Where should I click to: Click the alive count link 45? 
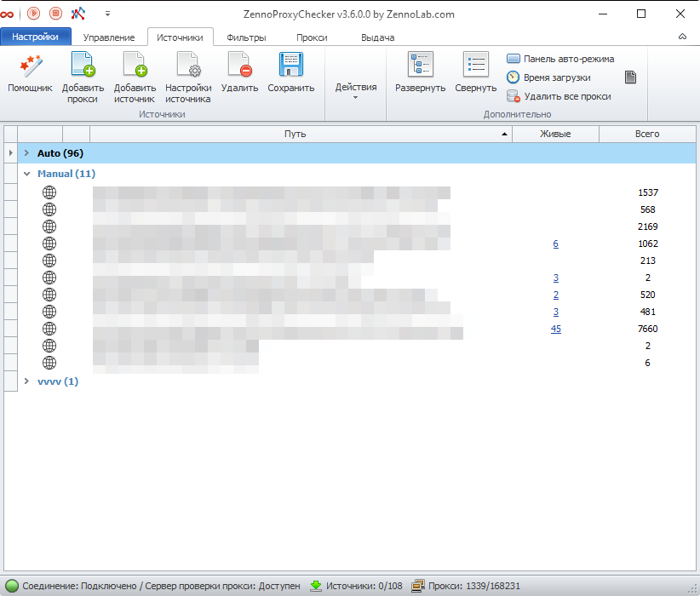point(555,329)
